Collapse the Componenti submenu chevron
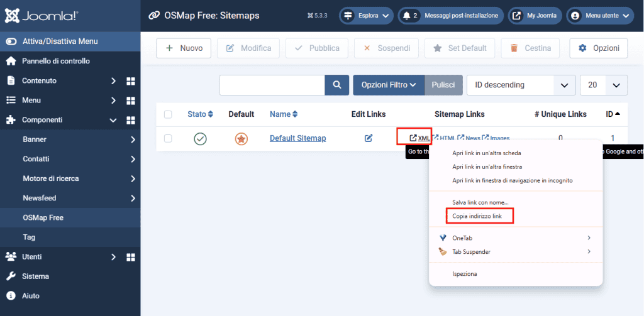 pyautogui.click(x=114, y=120)
